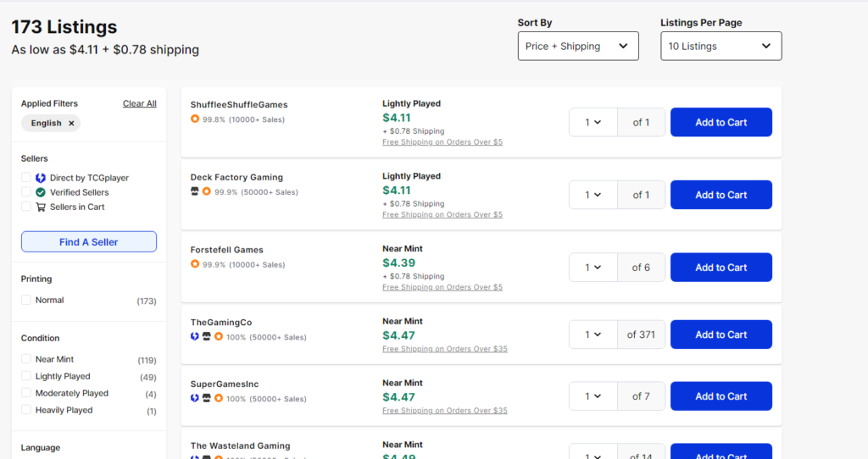868x459 pixels.
Task: Click the Language filter section heading
Action: click(41, 447)
